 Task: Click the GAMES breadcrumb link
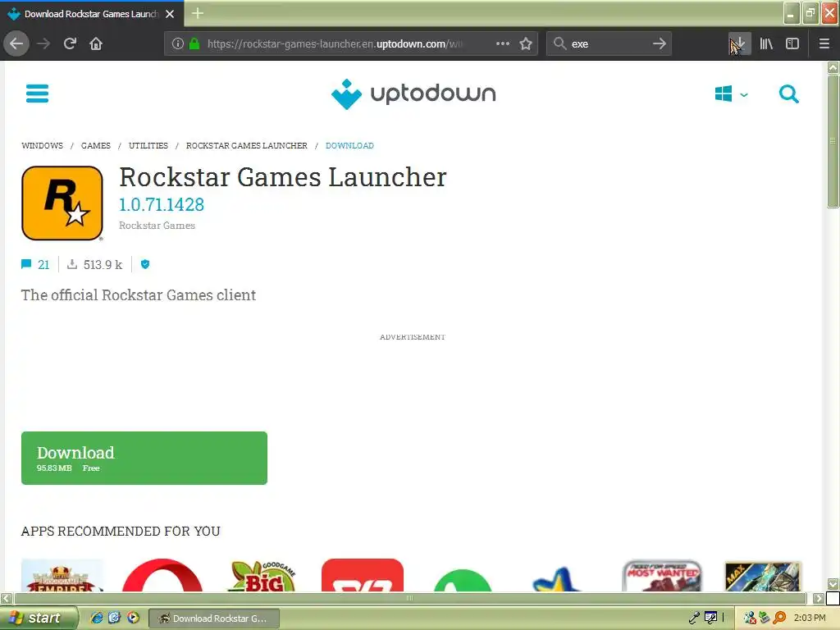(x=96, y=146)
